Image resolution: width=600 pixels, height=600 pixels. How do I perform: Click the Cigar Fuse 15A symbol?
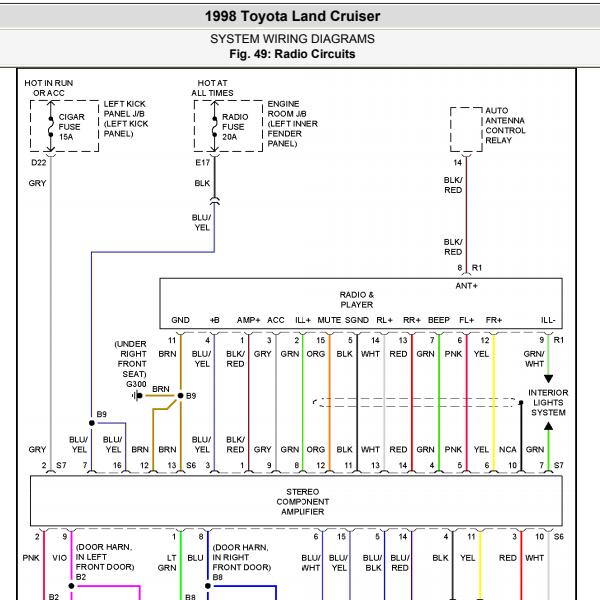point(51,127)
